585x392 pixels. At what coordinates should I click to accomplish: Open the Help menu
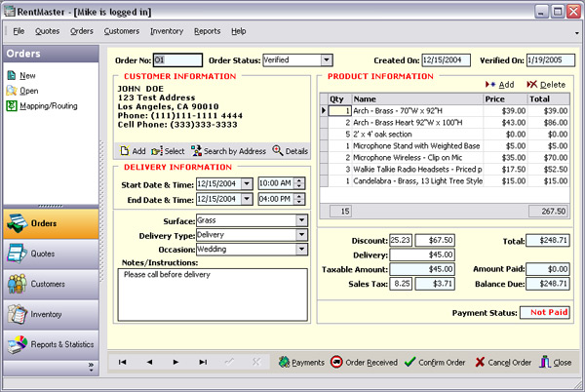pyautogui.click(x=239, y=31)
